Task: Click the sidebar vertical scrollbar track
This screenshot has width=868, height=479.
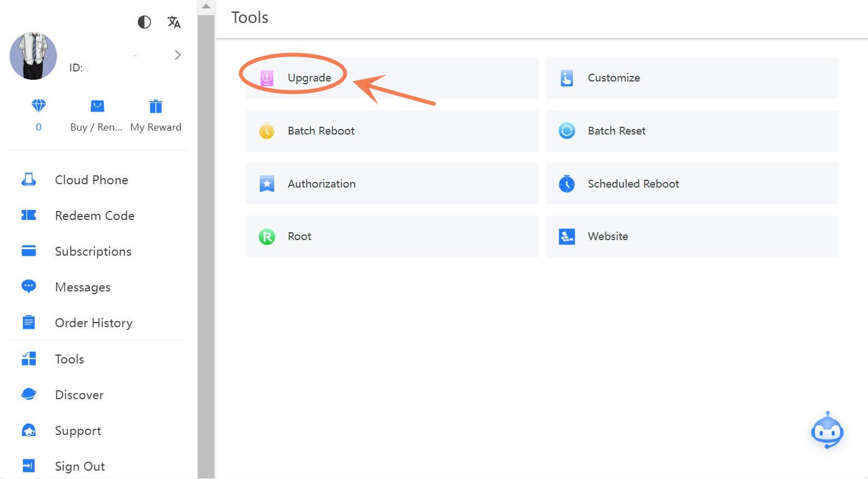Action: (x=206, y=246)
